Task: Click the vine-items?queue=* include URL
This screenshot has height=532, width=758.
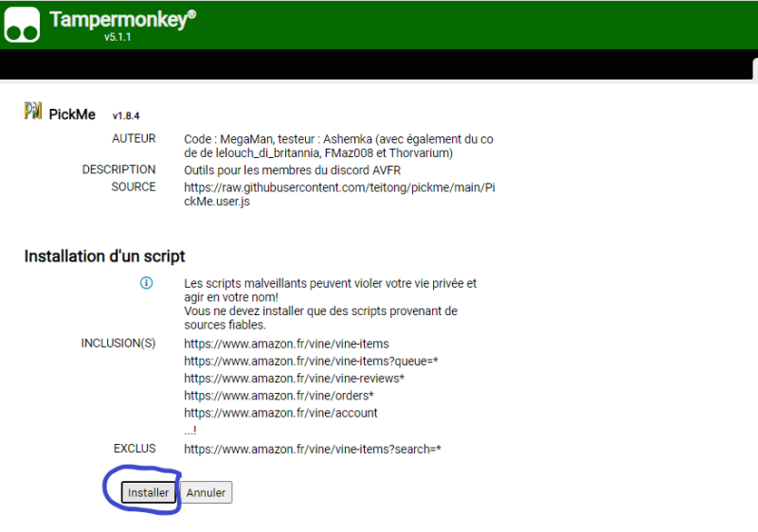Action: tap(311, 361)
